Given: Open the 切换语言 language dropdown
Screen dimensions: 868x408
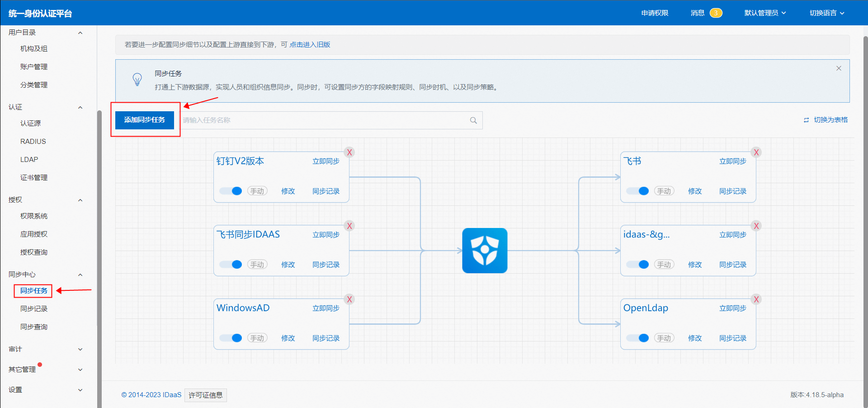Looking at the screenshot, I should 826,13.
